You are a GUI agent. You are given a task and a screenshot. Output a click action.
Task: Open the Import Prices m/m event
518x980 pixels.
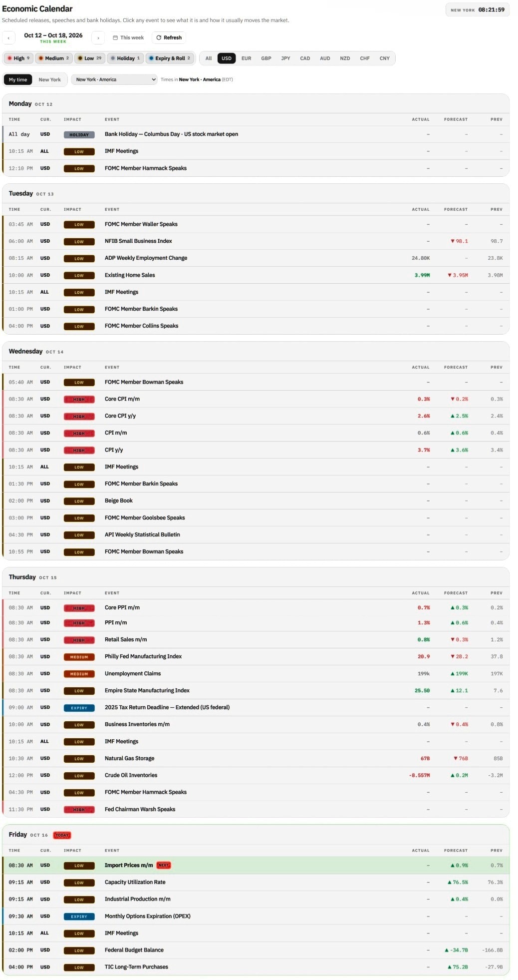[x=256, y=866]
